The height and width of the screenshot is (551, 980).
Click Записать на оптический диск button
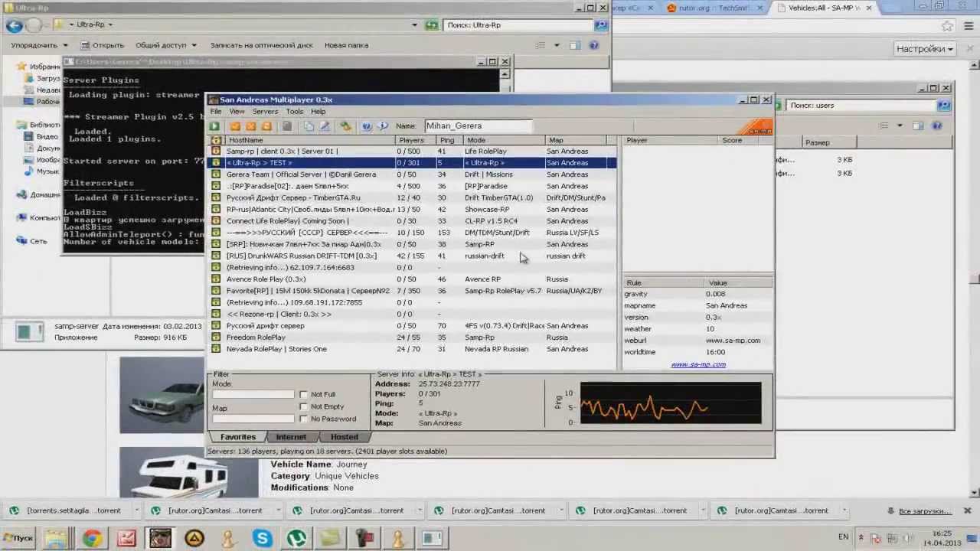tap(261, 45)
